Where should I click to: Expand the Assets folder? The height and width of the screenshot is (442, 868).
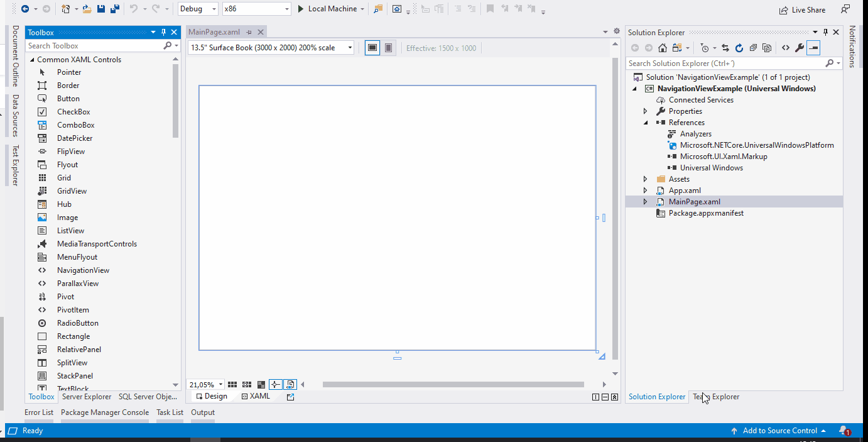pos(644,179)
